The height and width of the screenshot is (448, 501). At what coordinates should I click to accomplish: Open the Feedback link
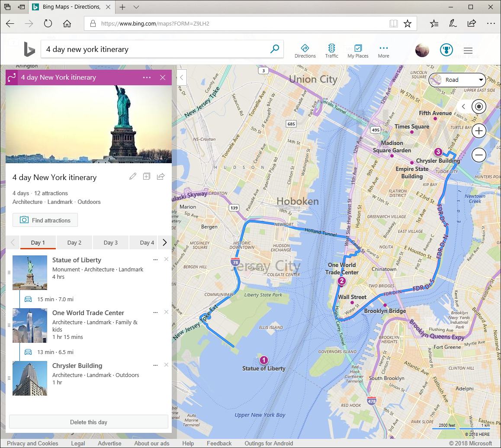219,443
